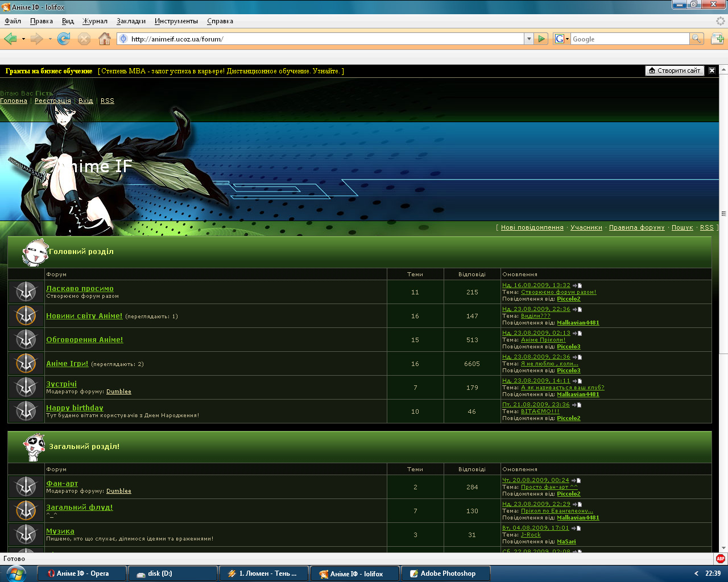The height and width of the screenshot is (582, 728).
Task: Open topic Я не люблю, коли...
Action: pyautogui.click(x=549, y=364)
